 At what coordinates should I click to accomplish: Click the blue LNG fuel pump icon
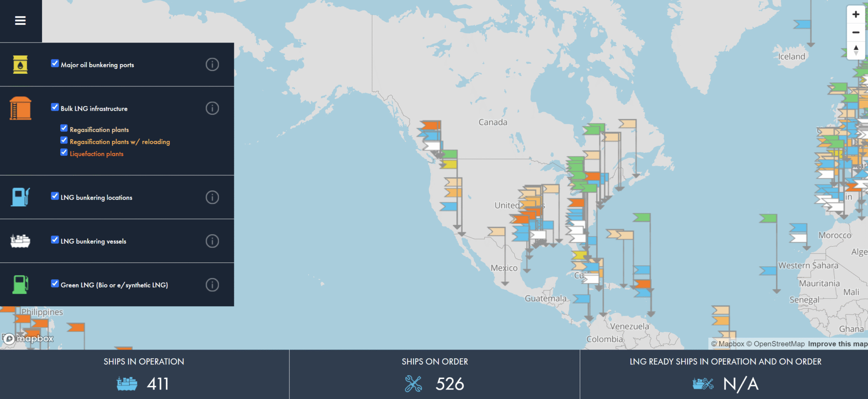coord(20,197)
